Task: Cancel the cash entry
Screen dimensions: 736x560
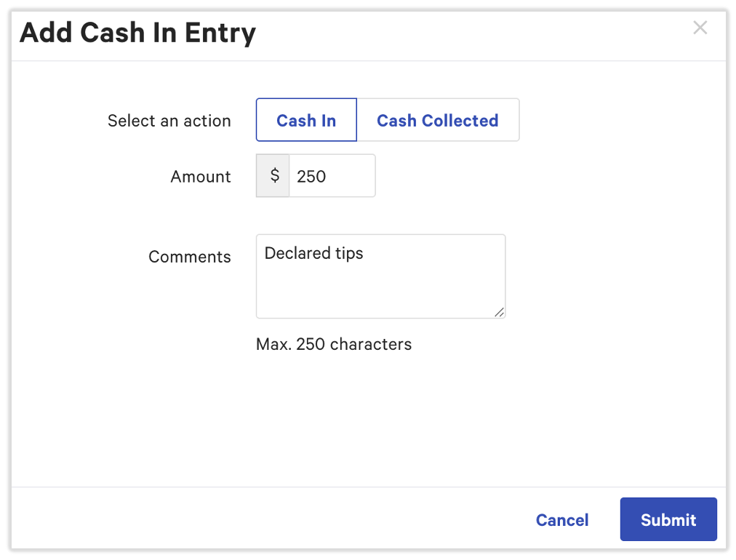Action: point(562,520)
